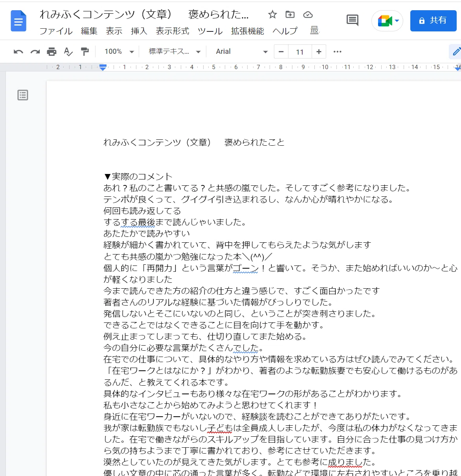461x476 pixels.
Task: Open the 表示 menu
Action: pyautogui.click(x=114, y=31)
